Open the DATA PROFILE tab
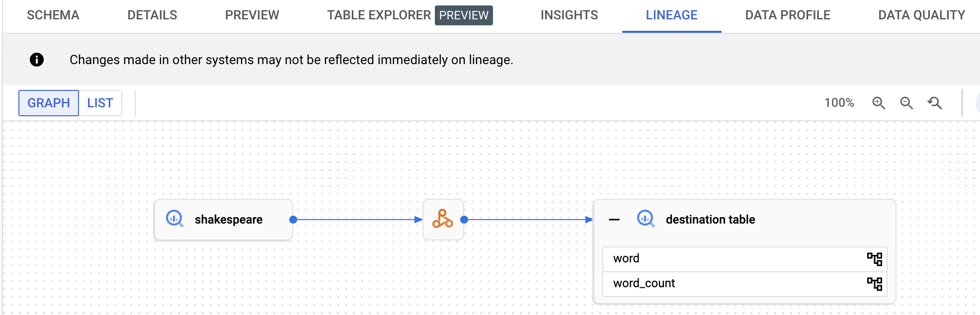980x315 pixels. point(787,15)
